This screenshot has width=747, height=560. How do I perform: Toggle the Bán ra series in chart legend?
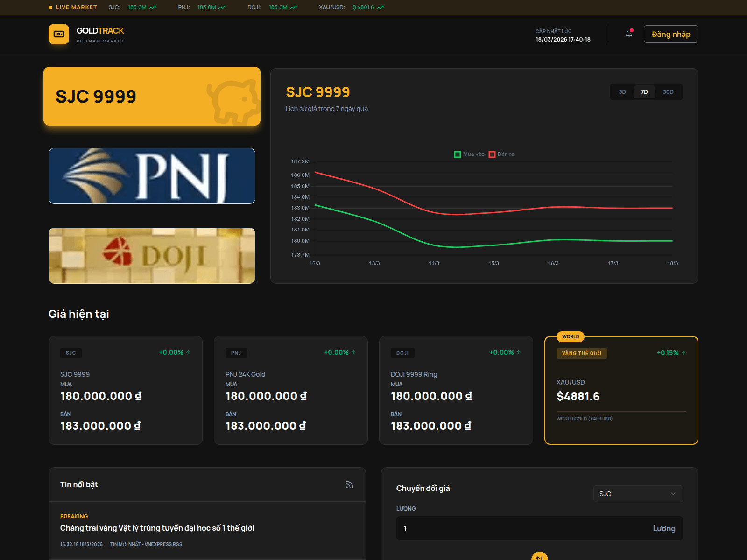(x=501, y=154)
